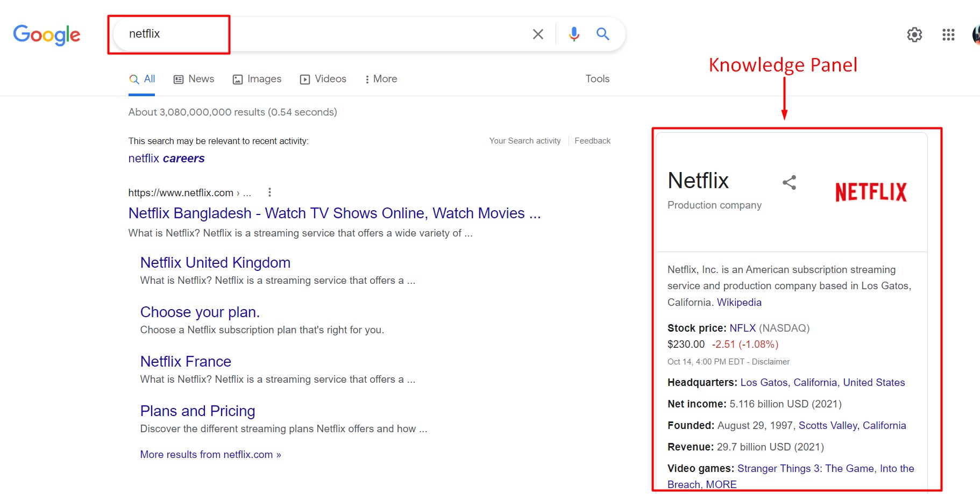Click Netflix title in knowledge panel

(x=698, y=181)
